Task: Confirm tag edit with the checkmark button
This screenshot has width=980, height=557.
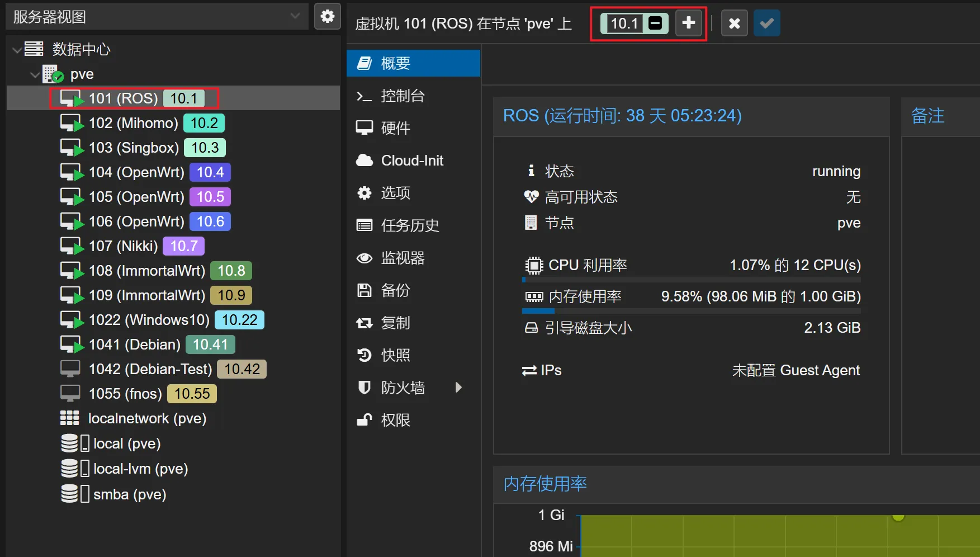Action: tap(766, 23)
